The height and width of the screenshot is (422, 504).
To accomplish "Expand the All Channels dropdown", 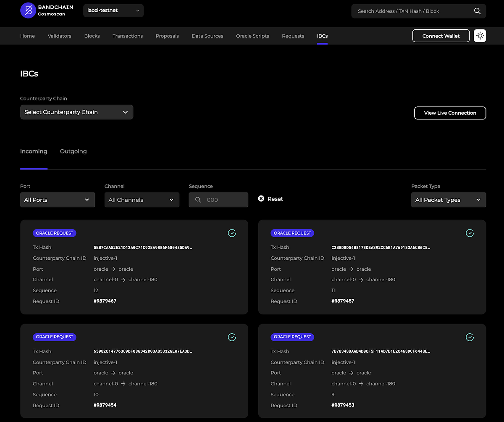I will click(x=142, y=200).
